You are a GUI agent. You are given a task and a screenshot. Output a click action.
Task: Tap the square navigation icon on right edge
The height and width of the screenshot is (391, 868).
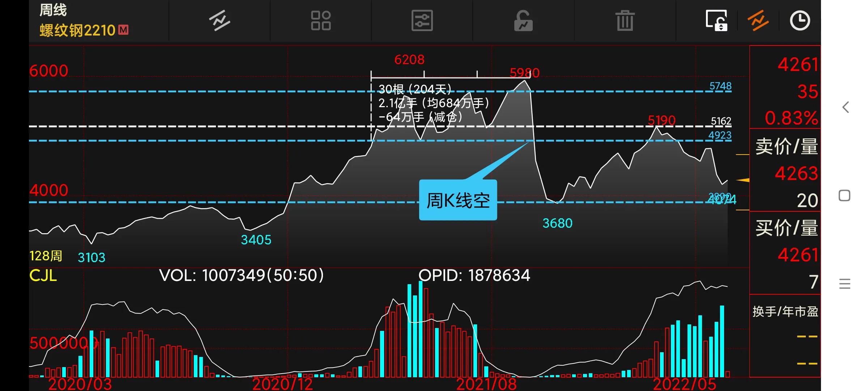[x=844, y=195]
